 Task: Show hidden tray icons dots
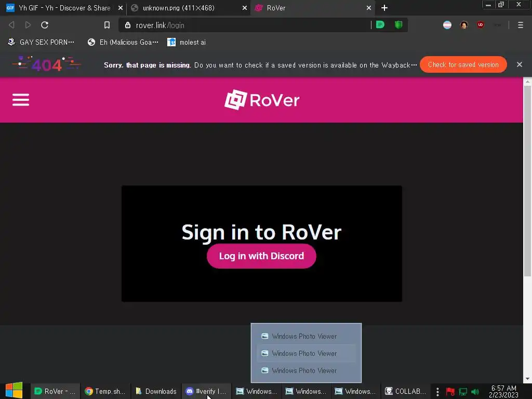pyautogui.click(x=437, y=392)
